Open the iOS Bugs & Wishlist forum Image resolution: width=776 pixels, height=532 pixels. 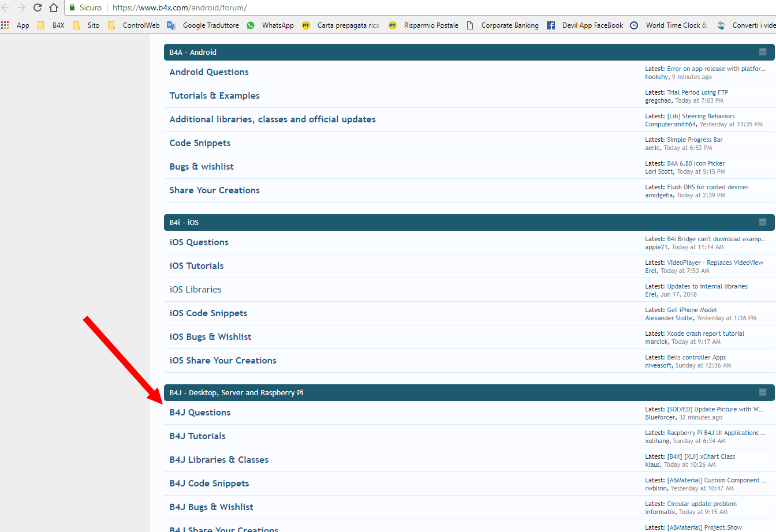click(210, 337)
